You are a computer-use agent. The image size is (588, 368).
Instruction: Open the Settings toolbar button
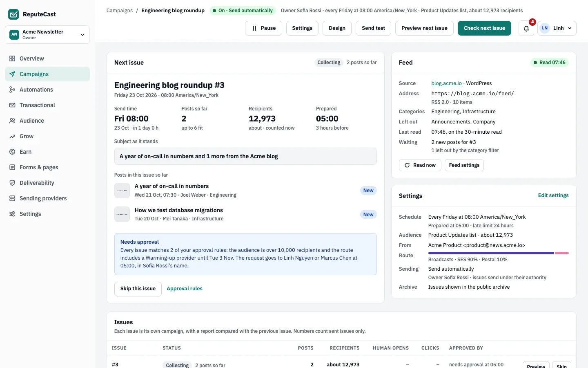point(302,28)
